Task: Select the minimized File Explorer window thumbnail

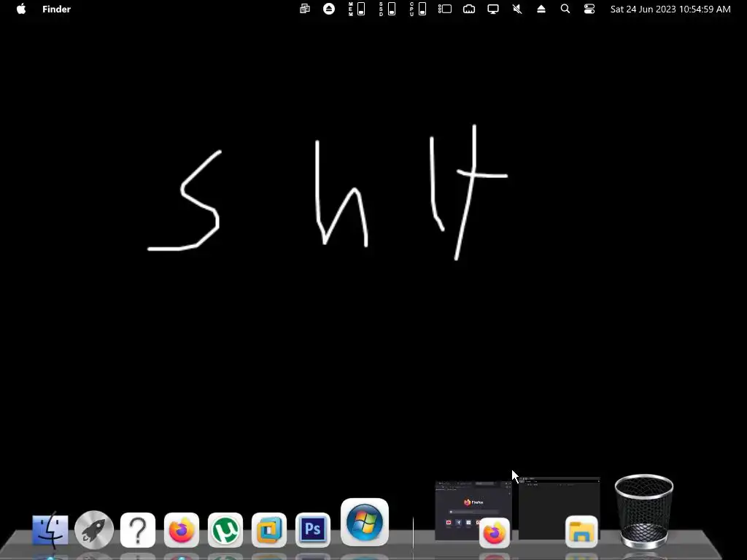Action: [559, 508]
